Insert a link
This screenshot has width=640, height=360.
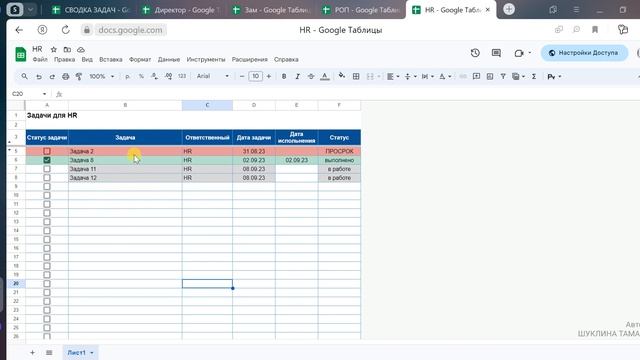click(463, 76)
